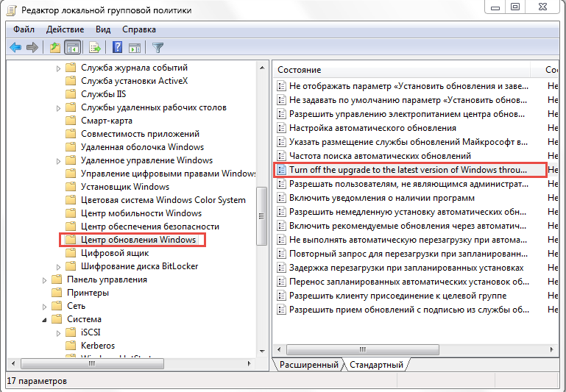
Task: Expand the iSCSI node
Action: click(x=58, y=333)
